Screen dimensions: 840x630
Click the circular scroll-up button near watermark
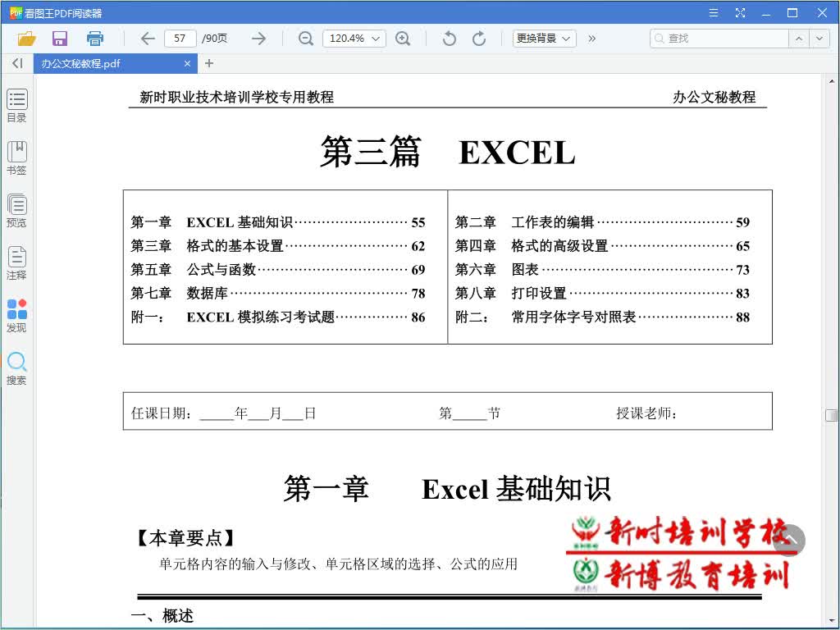click(x=789, y=540)
